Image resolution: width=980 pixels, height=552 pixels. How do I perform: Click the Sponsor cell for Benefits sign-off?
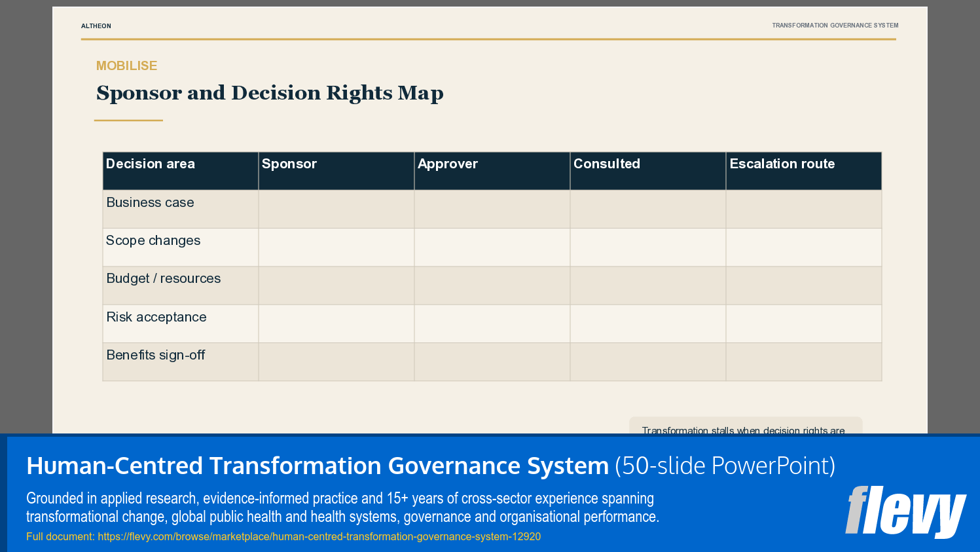point(336,361)
